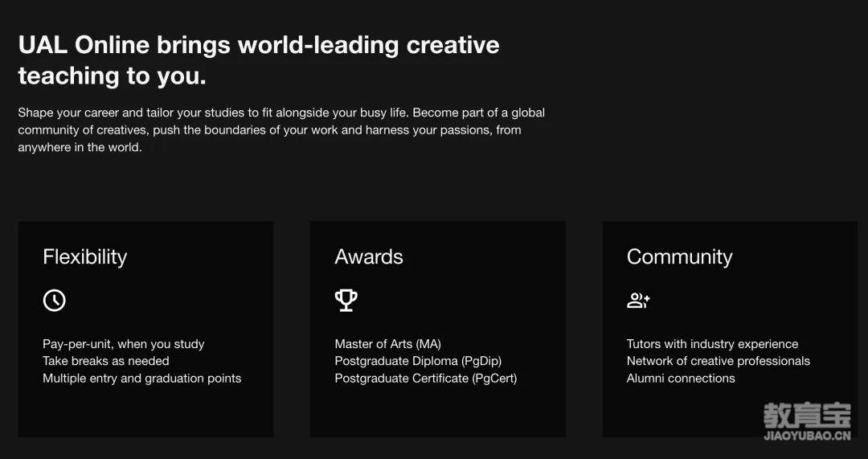Click the word "teaching to you." in headline
This screenshot has width=868, height=459.
[x=112, y=76]
